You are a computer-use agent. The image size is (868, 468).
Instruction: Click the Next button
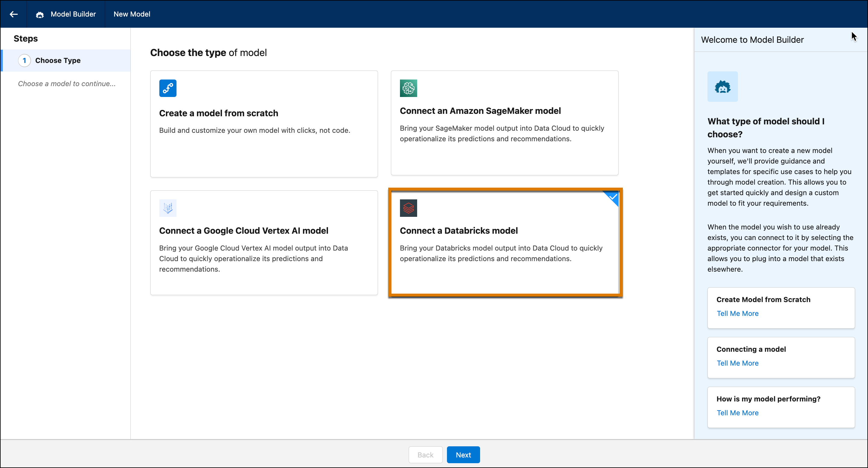pos(463,455)
